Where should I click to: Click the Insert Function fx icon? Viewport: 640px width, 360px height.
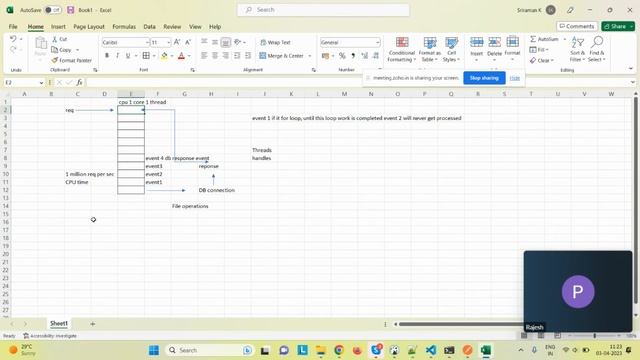tap(79, 82)
